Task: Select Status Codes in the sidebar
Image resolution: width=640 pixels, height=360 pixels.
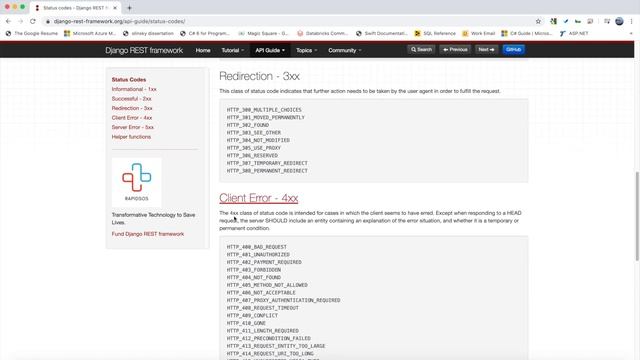Action: (129, 80)
